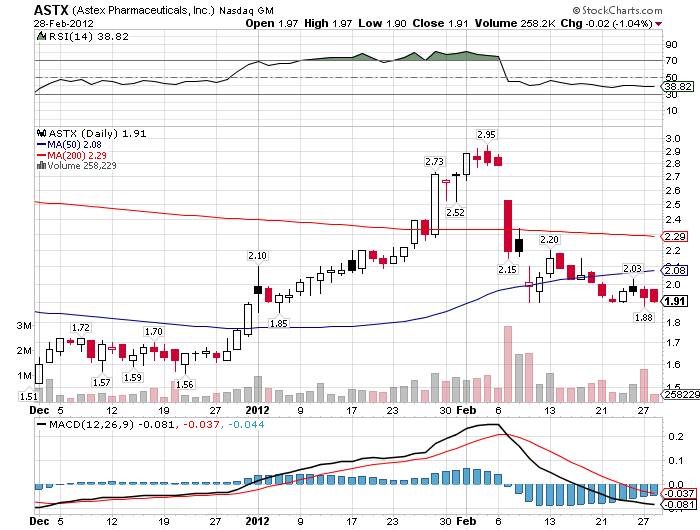700x530 pixels.
Task: Click the 2.73 price label
Action: [434, 162]
